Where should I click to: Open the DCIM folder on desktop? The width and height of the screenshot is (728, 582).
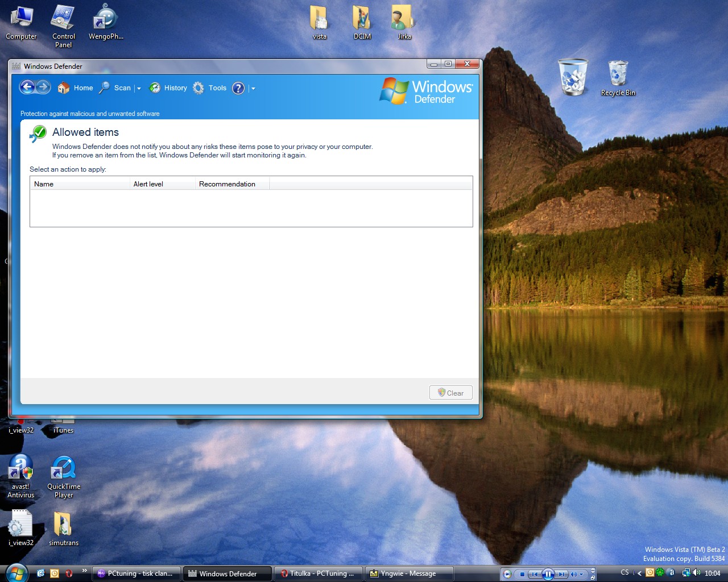pyautogui.click(x=362, y=23)
